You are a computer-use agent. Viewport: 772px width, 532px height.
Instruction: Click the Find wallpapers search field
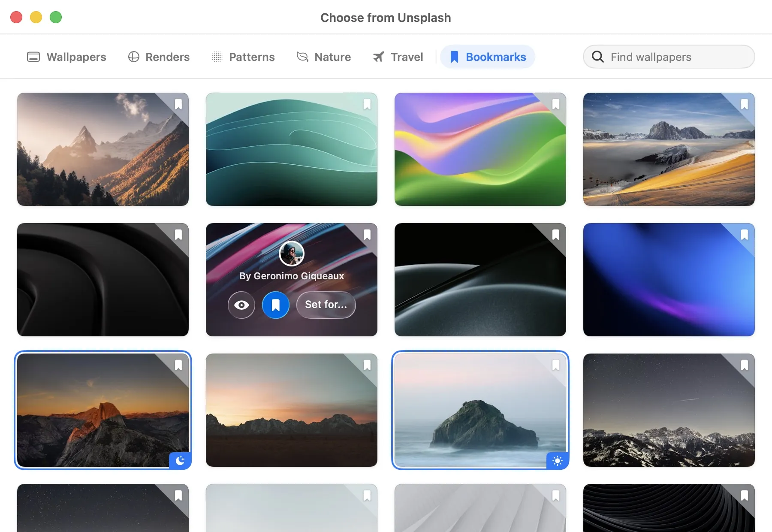(x=669, y=57)
